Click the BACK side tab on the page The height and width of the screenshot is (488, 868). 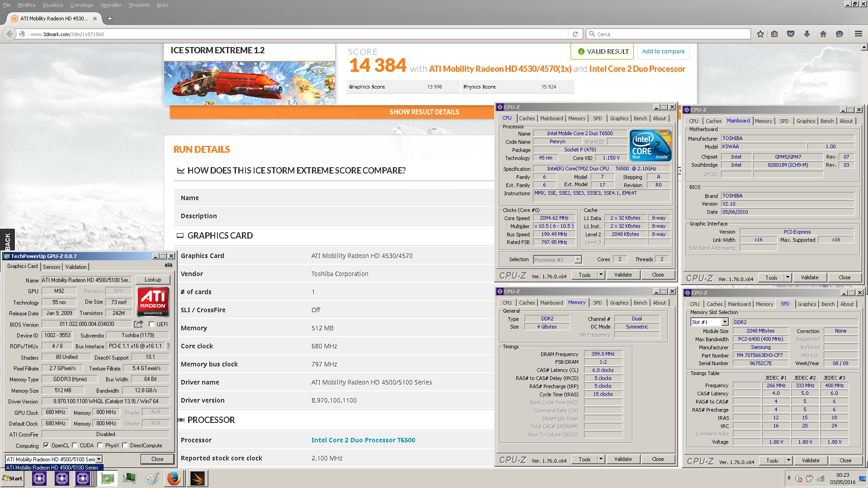tap(7, 241)
